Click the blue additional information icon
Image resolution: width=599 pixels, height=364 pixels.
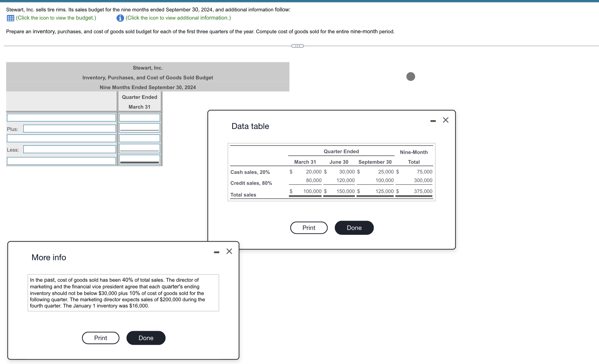120,18
